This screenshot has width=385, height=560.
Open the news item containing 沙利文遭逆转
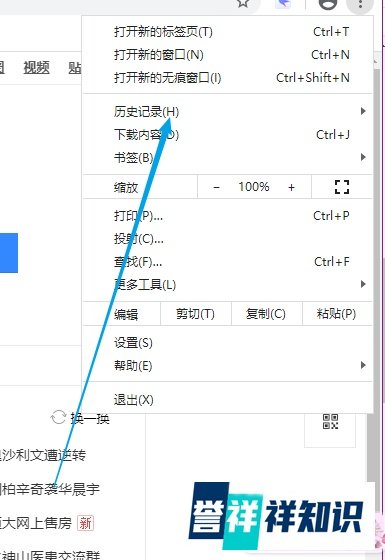point(43,455)
